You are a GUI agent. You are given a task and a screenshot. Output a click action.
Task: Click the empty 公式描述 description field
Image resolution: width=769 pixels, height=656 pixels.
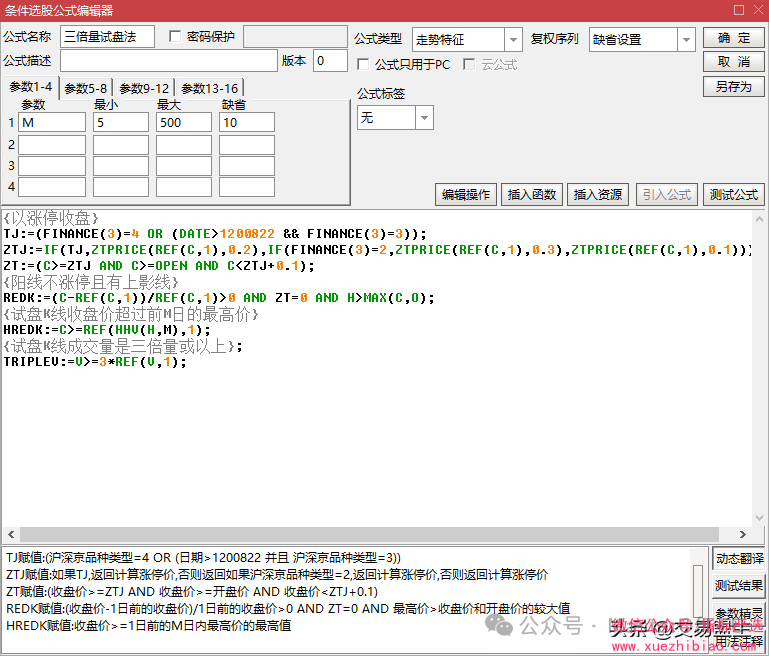169,61
